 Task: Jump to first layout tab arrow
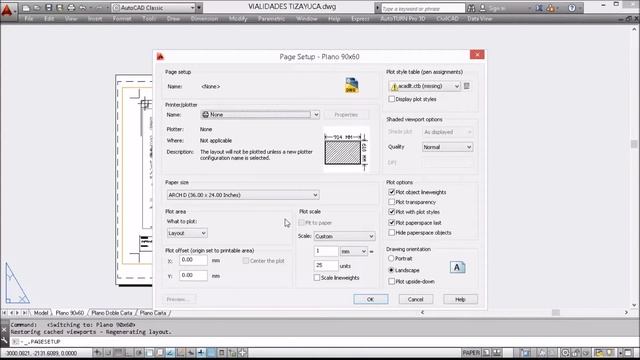5,313
